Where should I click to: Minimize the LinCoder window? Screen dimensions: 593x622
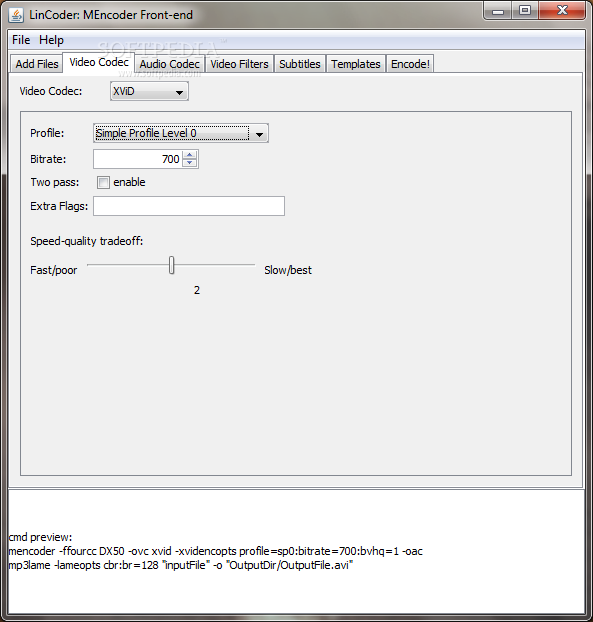click(x=498, y=11)
